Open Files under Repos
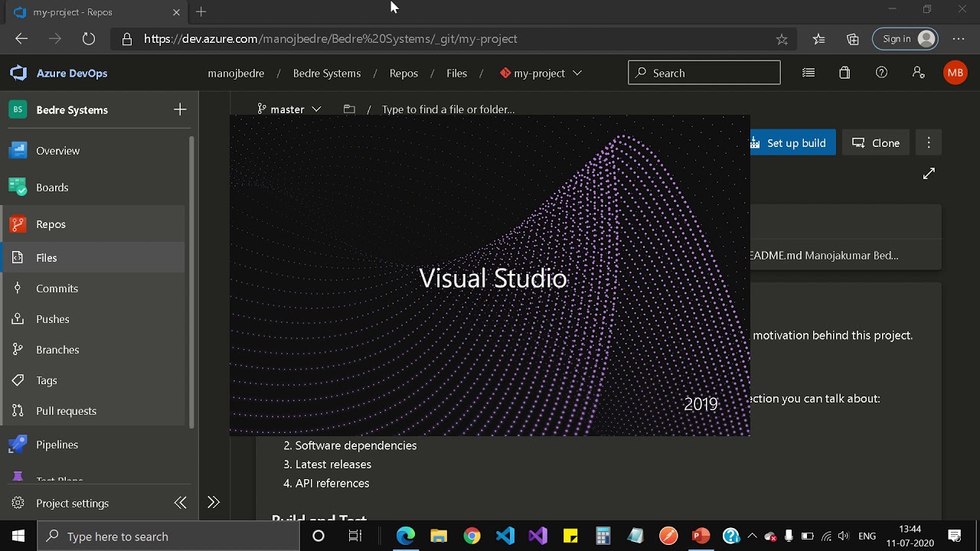This screenshot has width=980, height=551. pos(92,258)
